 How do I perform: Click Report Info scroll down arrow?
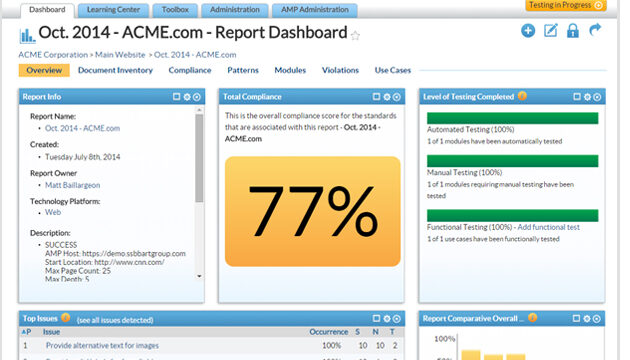point(199,276)
